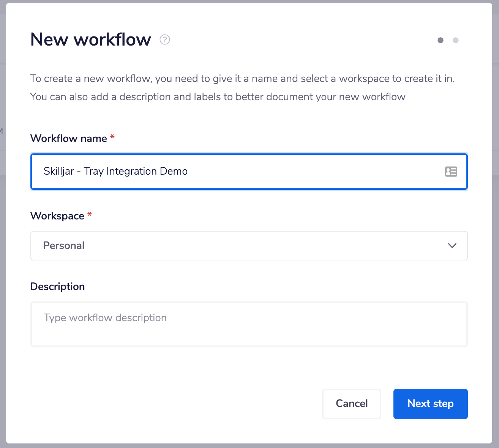Cancel the new workflow dialog
The height and width of the screenshot is (448, 499).
coord(351,404)
